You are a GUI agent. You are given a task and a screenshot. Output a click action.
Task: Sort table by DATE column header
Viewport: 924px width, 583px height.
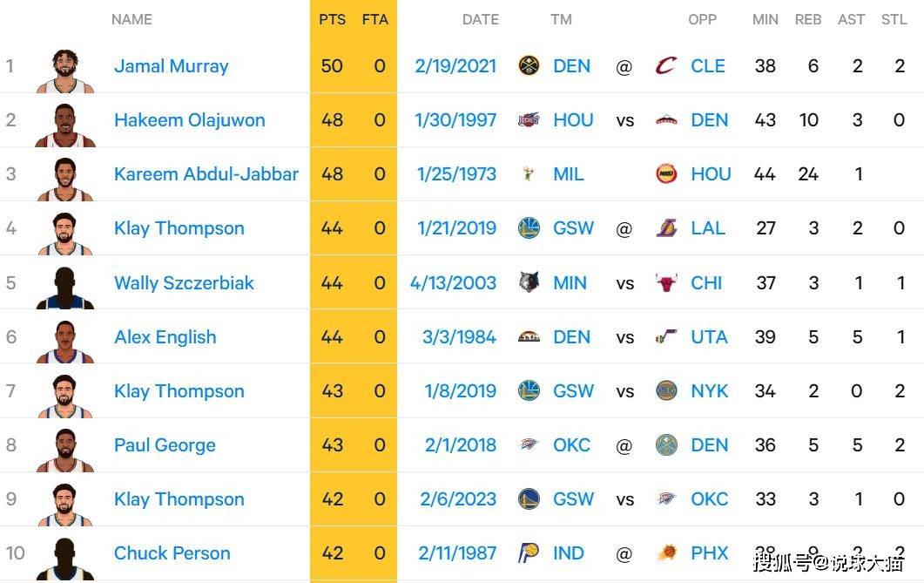[x=481, y=19]
